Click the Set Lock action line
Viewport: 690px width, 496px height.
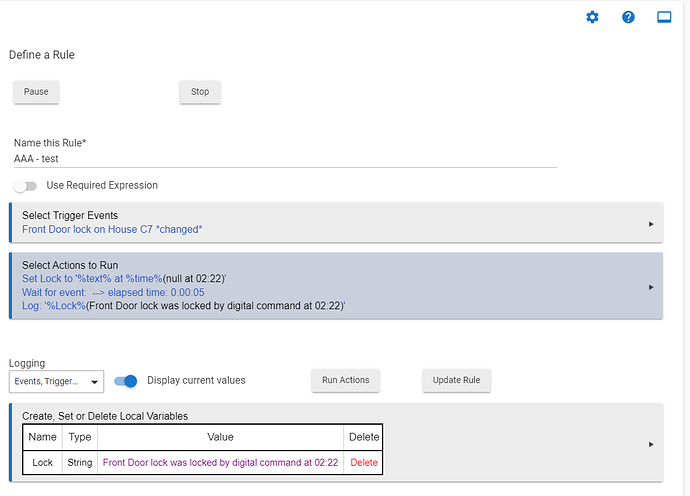124,278
